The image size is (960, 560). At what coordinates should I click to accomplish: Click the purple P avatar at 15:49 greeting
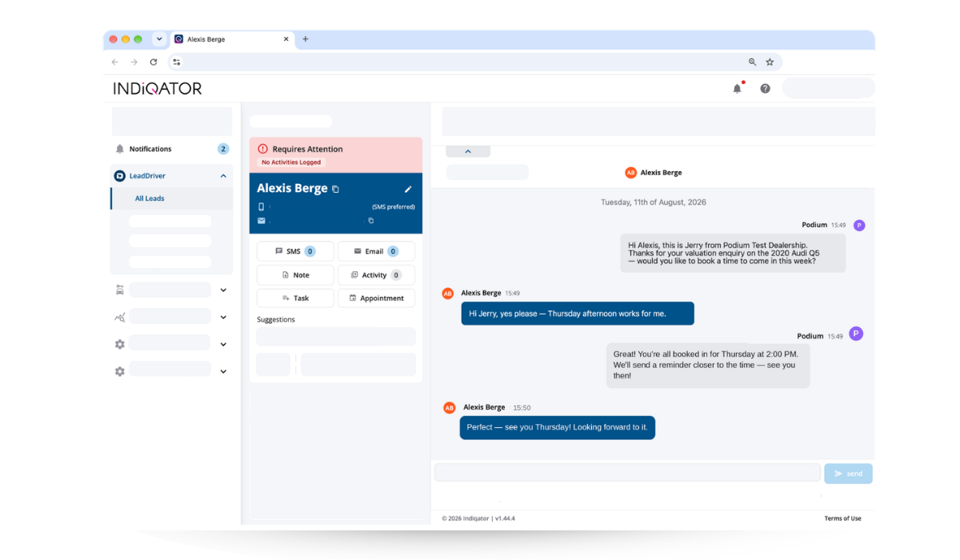pyautogui.click(x=859, y=226)
